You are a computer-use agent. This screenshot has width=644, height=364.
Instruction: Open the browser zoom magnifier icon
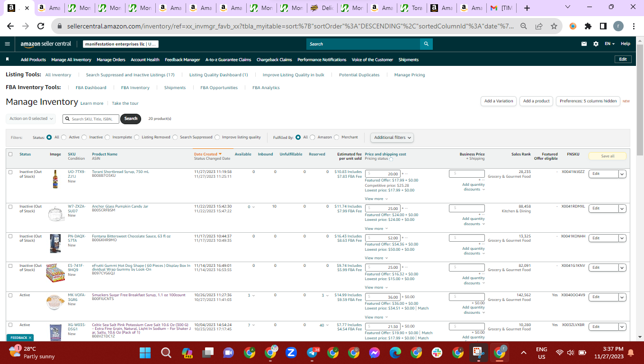[x=524, y=27]
